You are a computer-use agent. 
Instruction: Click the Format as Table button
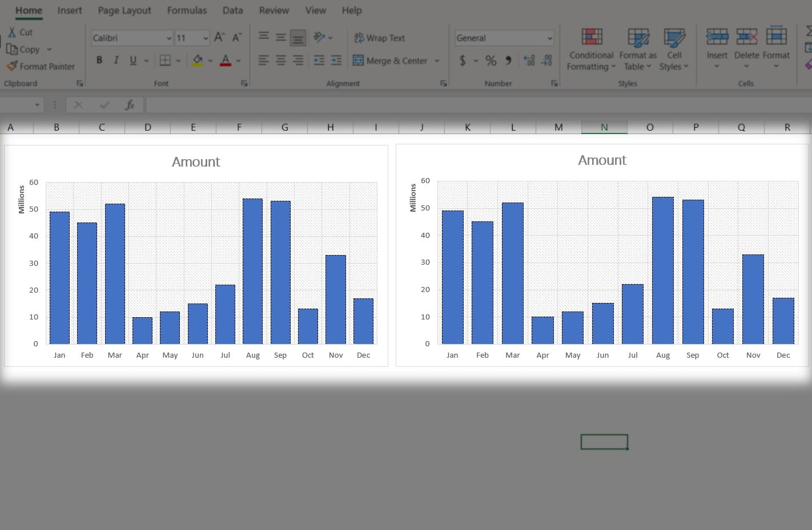(638, 49)
